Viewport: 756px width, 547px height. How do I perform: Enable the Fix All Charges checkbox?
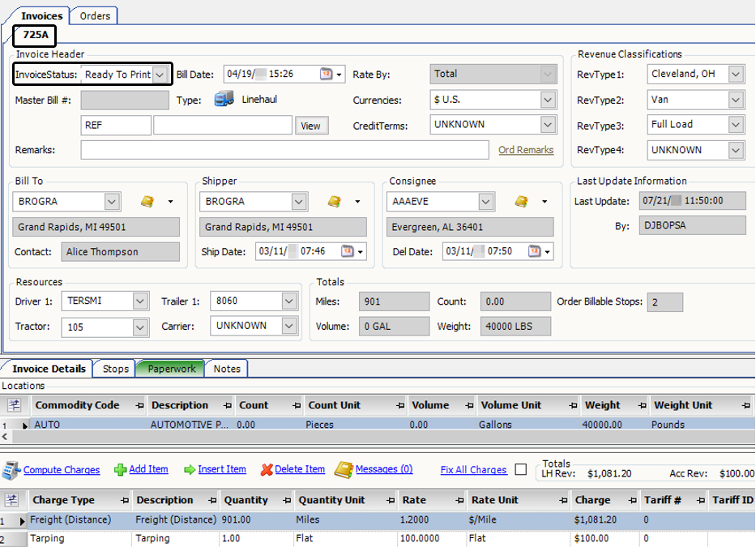point(520,470)
